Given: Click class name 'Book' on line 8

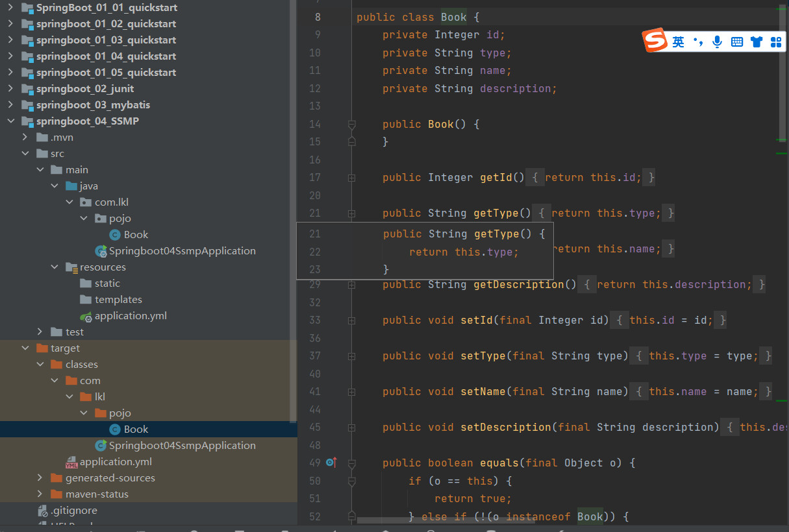Looking at the screenshot, I should 454,17.
